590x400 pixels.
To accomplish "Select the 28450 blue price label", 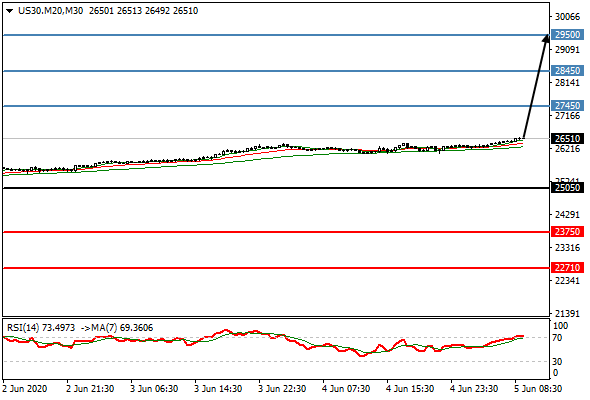I will tap(567, 70).
